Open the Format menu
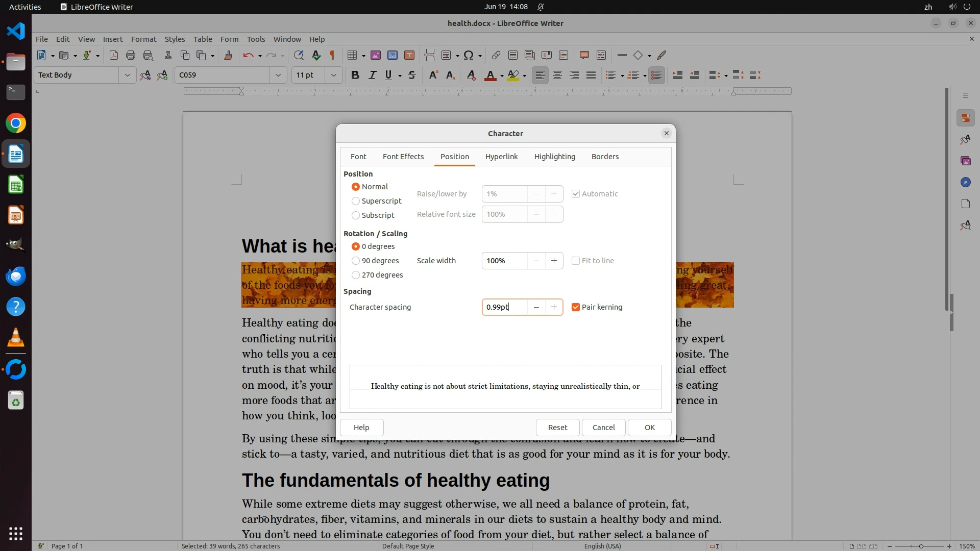This screenshot has width=980, height=551. 143,39
